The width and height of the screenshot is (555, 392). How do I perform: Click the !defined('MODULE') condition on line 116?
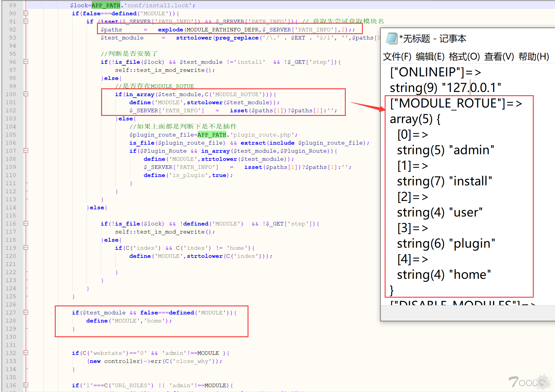[212, 224]
